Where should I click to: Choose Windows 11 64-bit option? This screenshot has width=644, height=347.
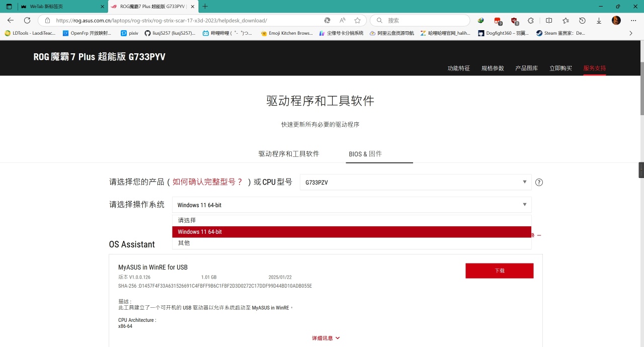[x=352, y=232]
